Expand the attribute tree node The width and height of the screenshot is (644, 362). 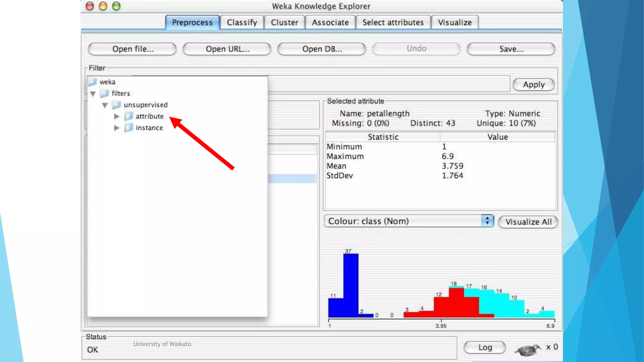coord(117,116)
